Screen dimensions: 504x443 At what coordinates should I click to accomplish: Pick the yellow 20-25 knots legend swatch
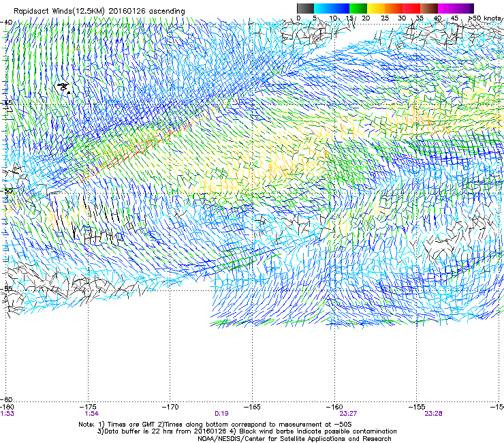376,8
